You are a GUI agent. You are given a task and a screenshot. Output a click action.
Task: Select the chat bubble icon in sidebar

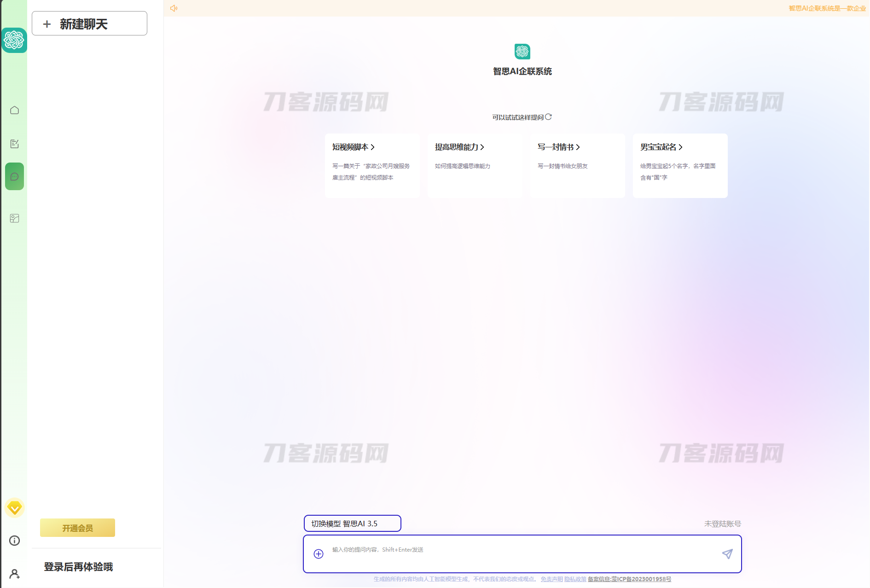14,176
